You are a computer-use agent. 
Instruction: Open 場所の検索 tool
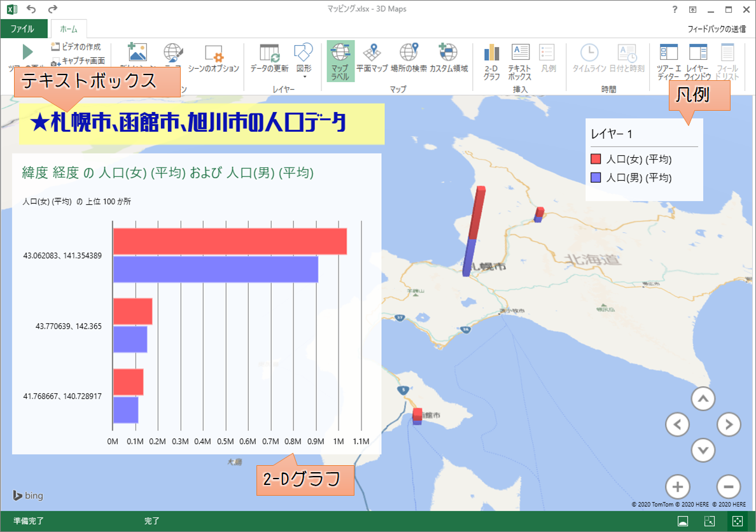click(x=409, y=59)
